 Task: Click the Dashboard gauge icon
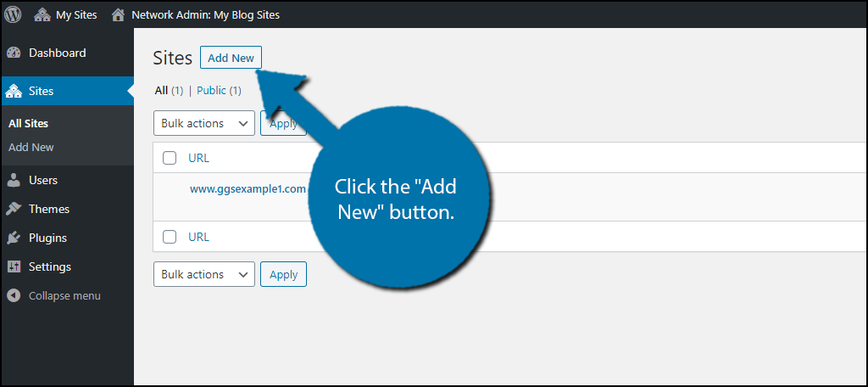14,53
